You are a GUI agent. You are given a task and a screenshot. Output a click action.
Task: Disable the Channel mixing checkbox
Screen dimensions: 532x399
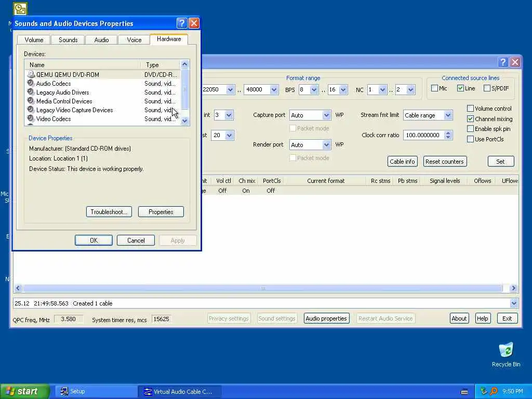470,119
